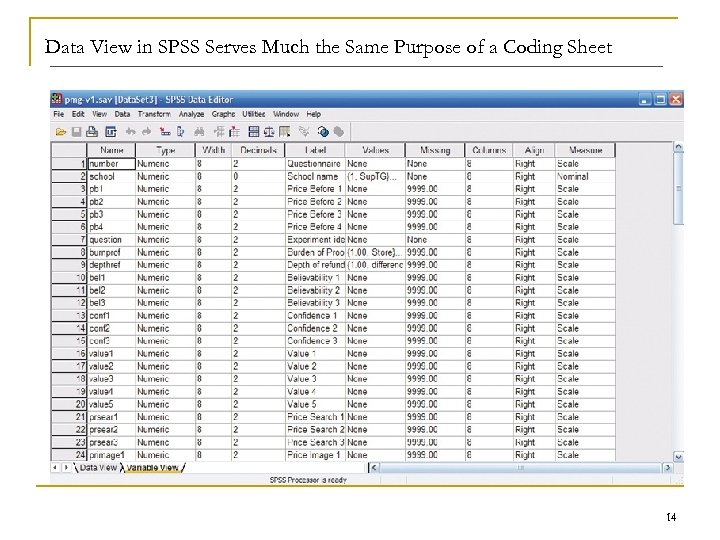Click the Show All Variables icon
This screenshot has height=540, width=720.
click(339, 132)
